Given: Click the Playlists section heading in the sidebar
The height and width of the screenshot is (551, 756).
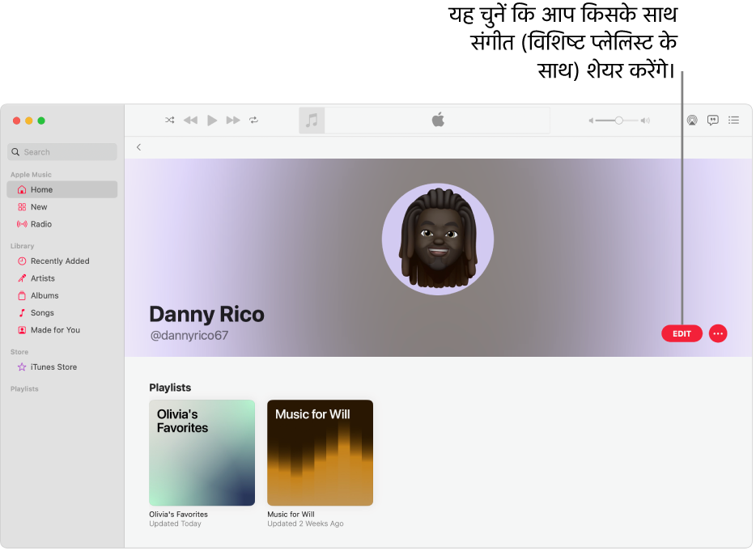Looking at the screenshot, I should pos(24,389).
